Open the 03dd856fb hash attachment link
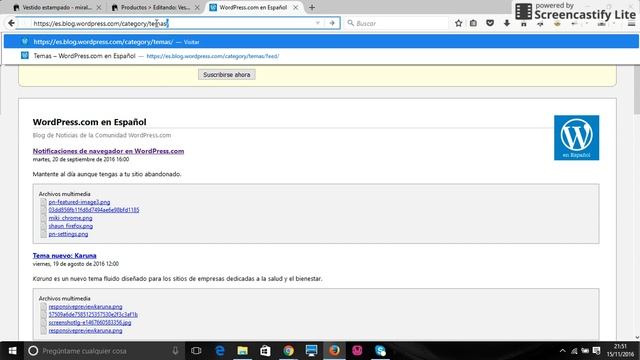Screen dimensions: 640x360 (94, 210)
